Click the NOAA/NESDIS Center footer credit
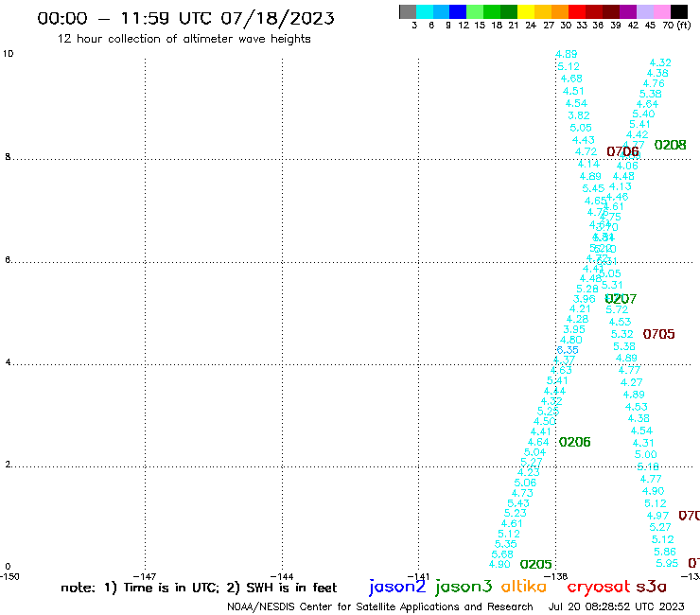The width and height of the screenshot is (700, 615). (380, 606)
